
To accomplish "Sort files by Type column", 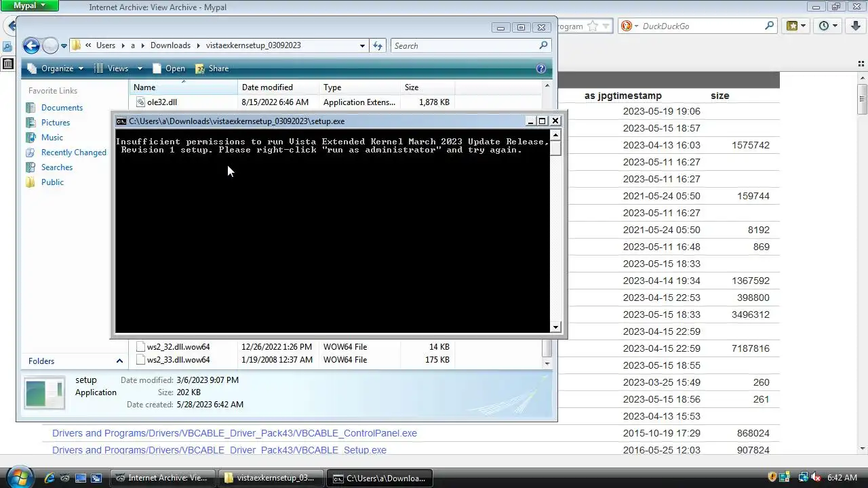I will pyautogui.click(x=359, y=87).
